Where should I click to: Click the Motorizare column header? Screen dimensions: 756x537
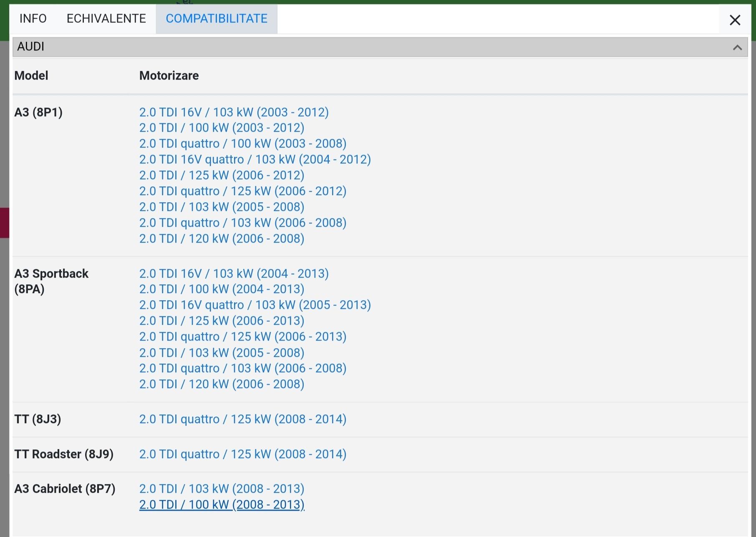pyautogui.click(x=169, y=75)
